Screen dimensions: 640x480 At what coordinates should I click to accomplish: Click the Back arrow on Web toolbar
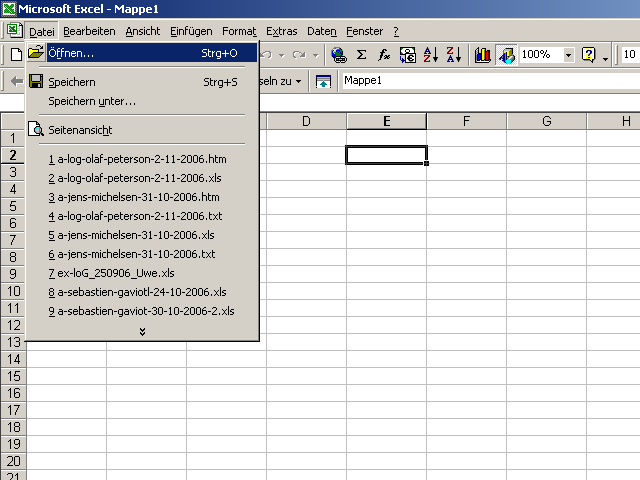pyautogui.click(x=16, y=81)
